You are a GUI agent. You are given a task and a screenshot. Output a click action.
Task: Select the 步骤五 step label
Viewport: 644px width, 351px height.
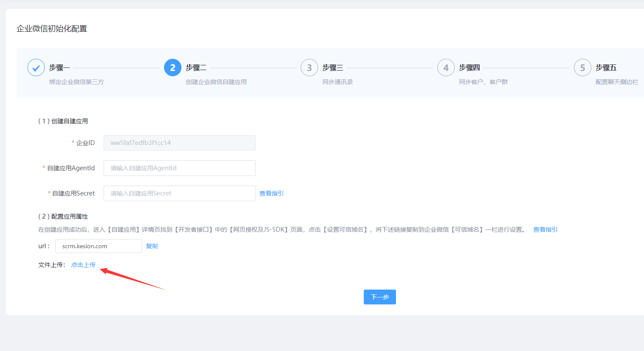tap(606, 68)
